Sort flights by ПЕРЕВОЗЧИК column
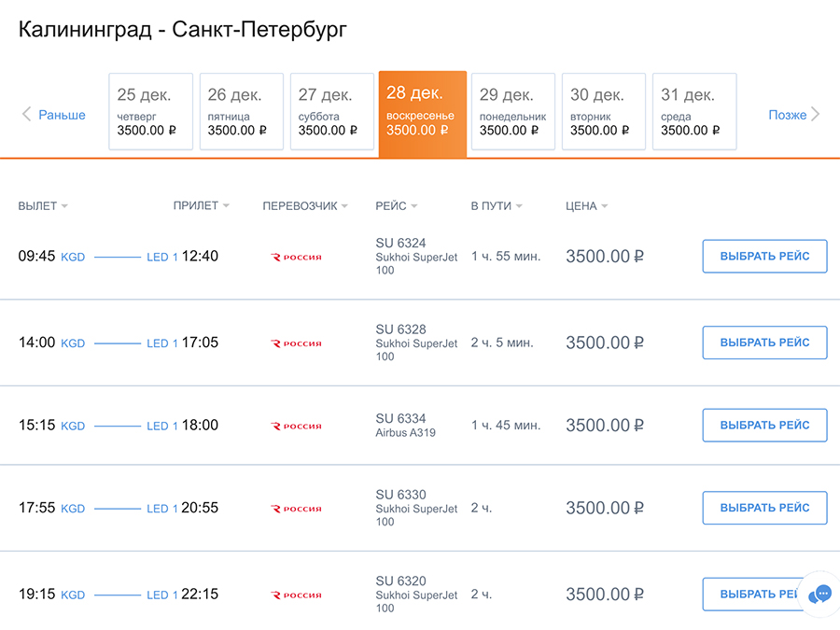This screenshot has height=630, width=840. tap(305, 206)
